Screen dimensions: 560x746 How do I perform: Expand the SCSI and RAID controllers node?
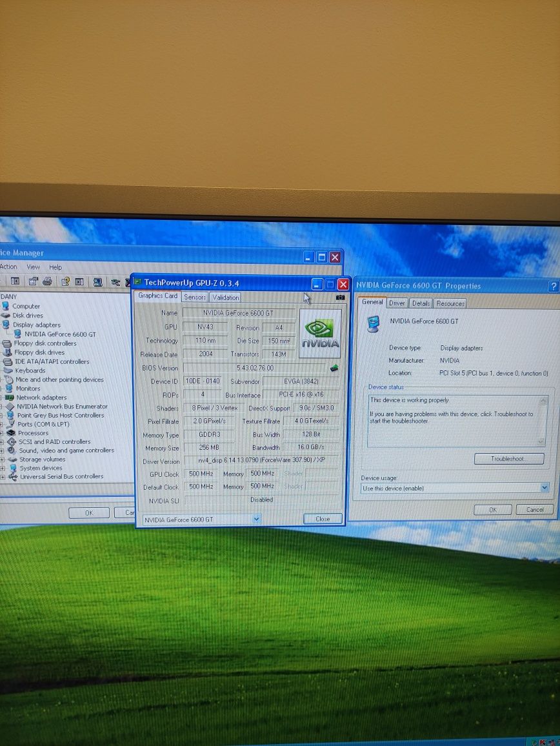2,442
